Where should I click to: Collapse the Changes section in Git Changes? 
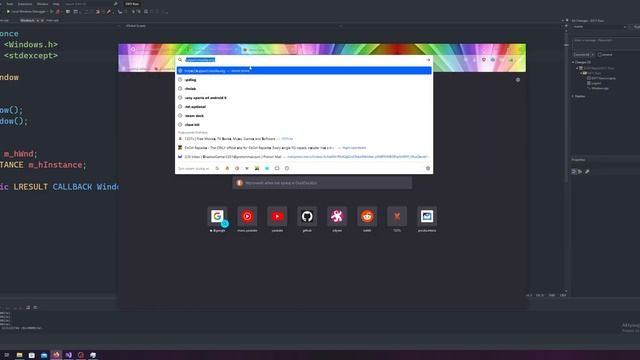(x=573, y=62)
